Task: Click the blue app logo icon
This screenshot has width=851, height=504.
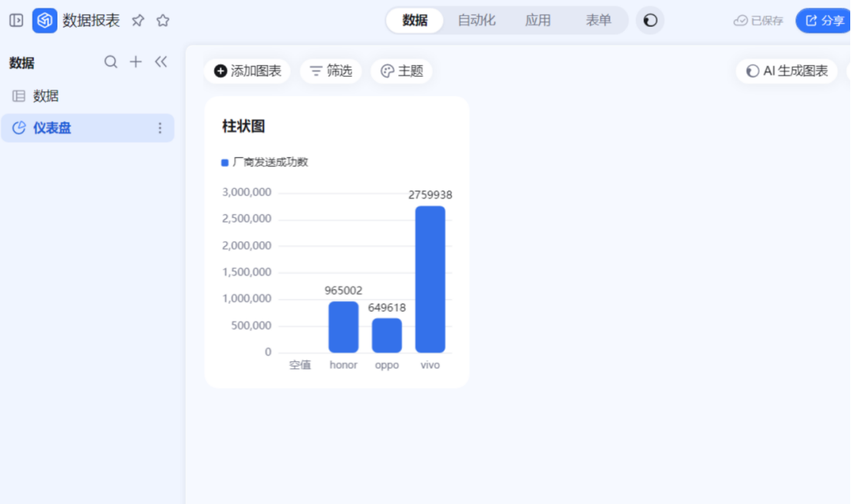Action: 45,21
